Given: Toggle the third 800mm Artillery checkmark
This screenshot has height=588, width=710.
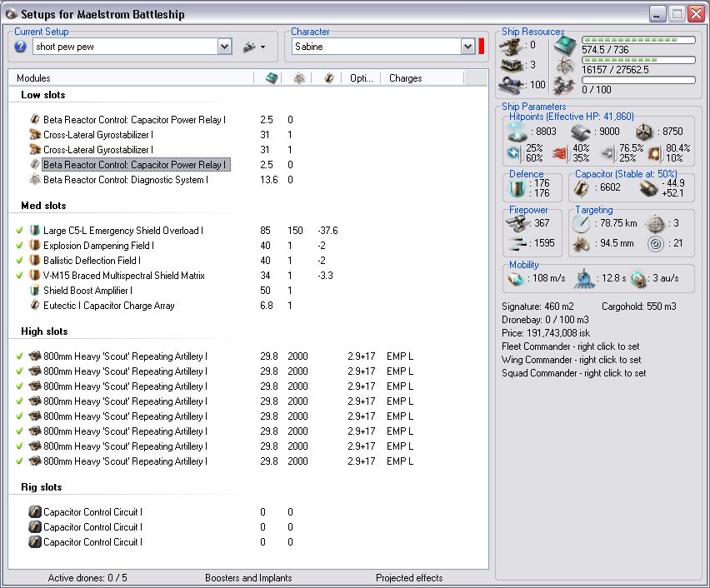Looking at the screenshot, I should click(x=19, y=386).
